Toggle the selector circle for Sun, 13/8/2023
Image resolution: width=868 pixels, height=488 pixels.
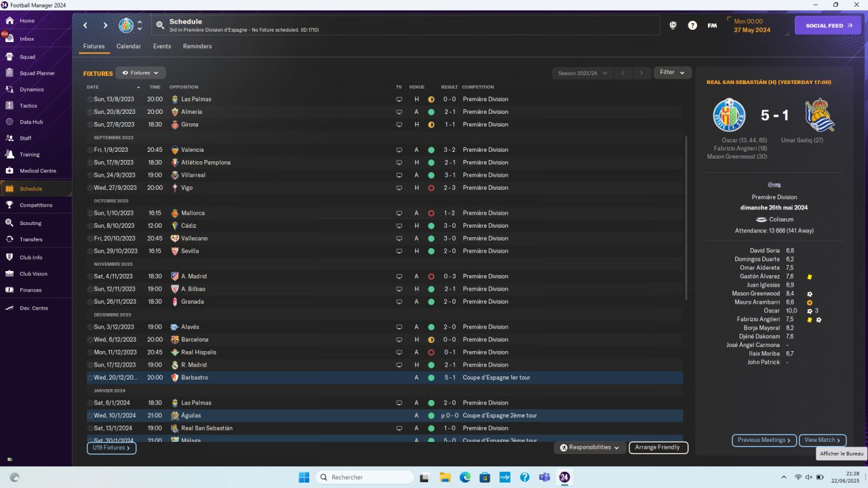[90, 100]
